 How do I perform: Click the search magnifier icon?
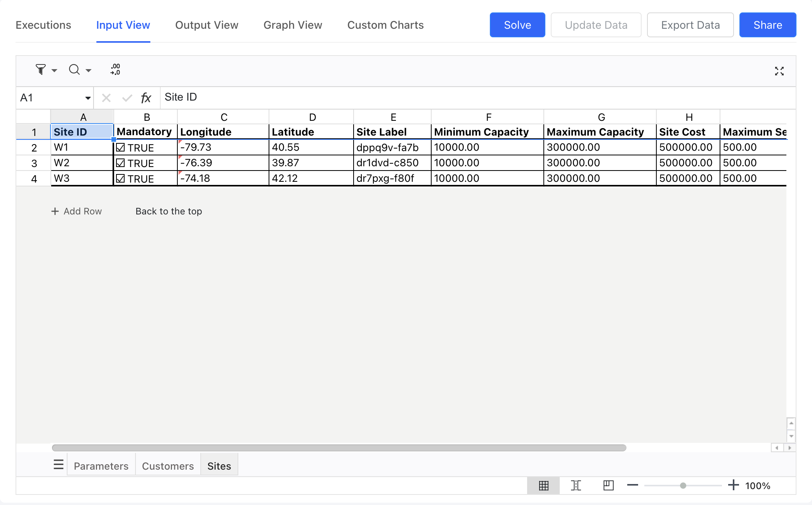(x=74, y=70)
